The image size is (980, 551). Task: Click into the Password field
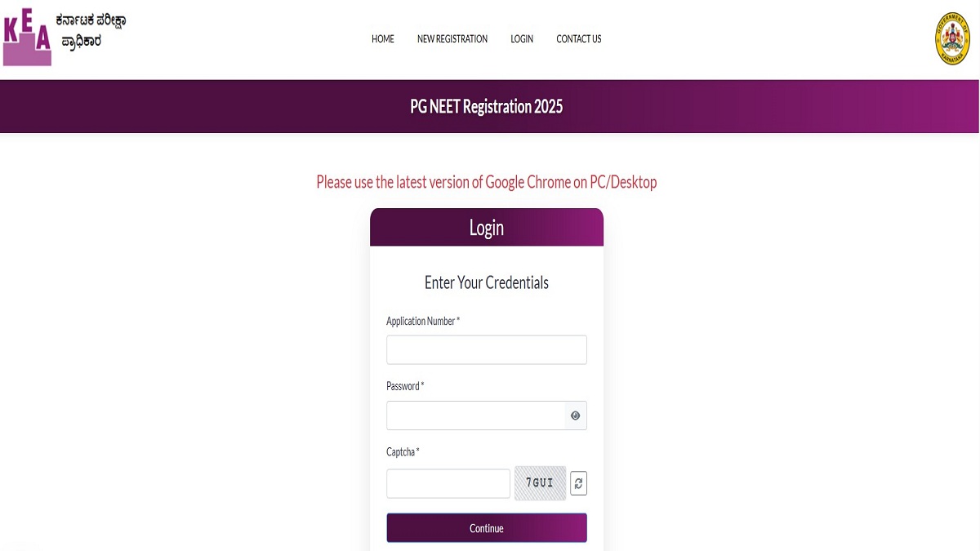(476, 415)
